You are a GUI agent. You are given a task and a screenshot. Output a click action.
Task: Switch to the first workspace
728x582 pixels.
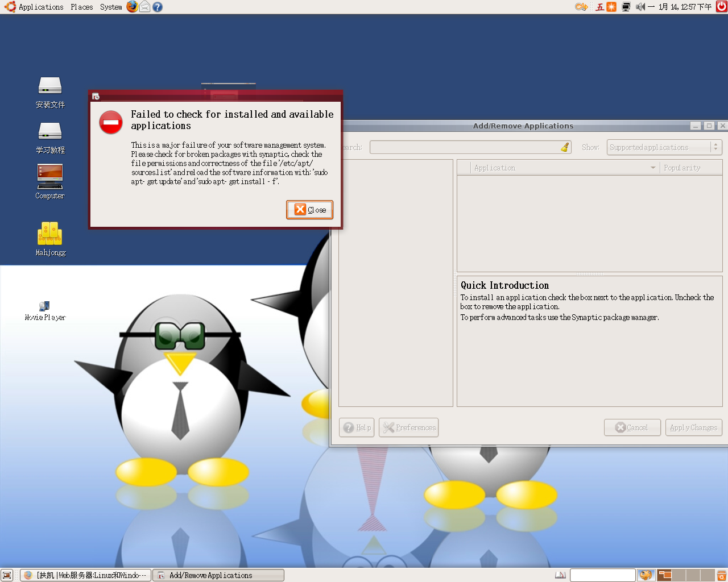(664, 575)
